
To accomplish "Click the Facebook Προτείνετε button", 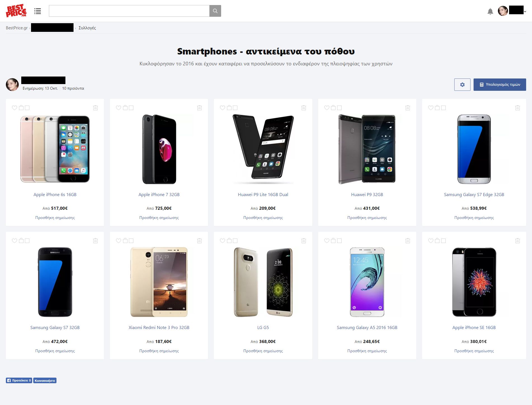I will [x=19, y=380].
